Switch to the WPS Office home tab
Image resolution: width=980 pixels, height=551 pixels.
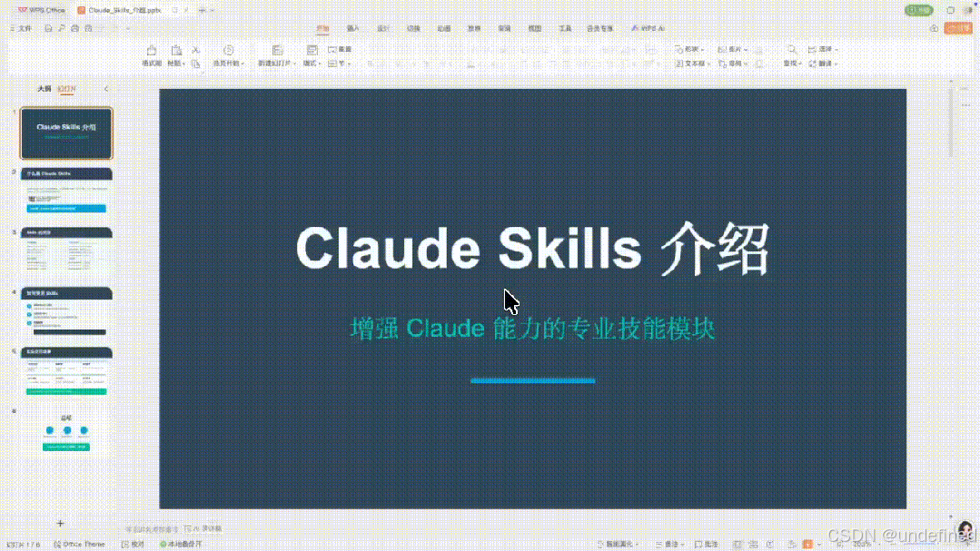[x=41, y=10]
